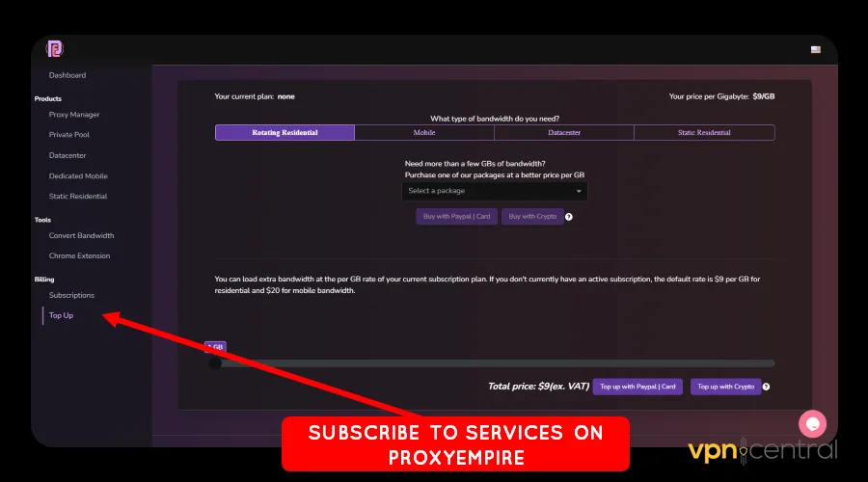Open Convert Bandwidth tool
The height and width of the screenshot is (482, 868).
tap(81, 236)
